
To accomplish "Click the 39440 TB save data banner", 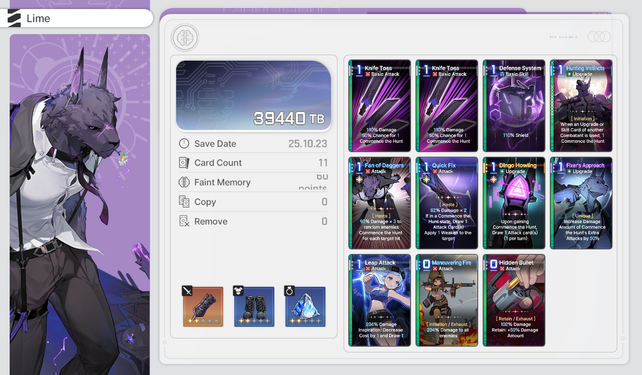I will (253, 96).
